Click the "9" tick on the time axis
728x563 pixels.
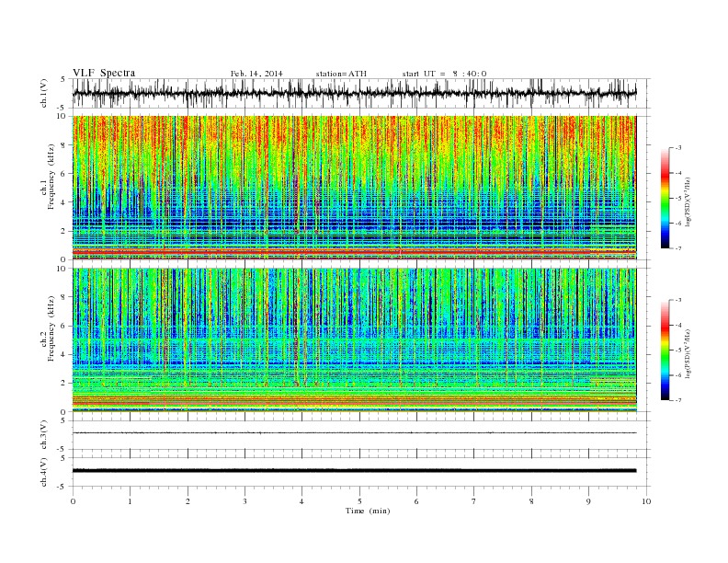(588, 501)
